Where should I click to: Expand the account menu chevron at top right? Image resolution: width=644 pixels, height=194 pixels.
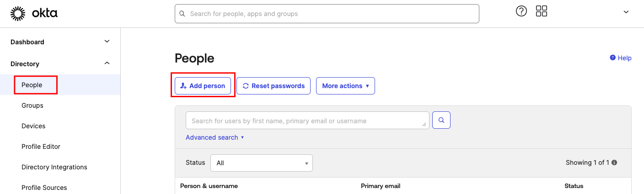[x=626, y=12]
